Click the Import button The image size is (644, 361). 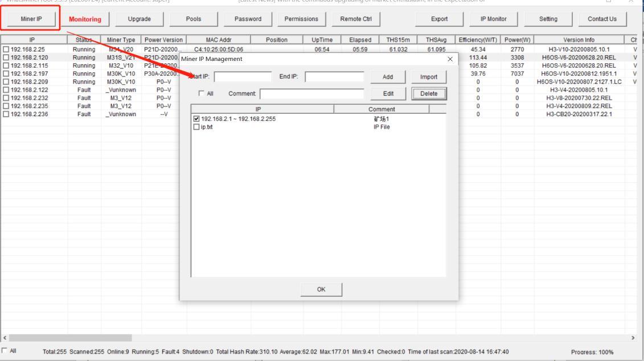click(429, 77)
